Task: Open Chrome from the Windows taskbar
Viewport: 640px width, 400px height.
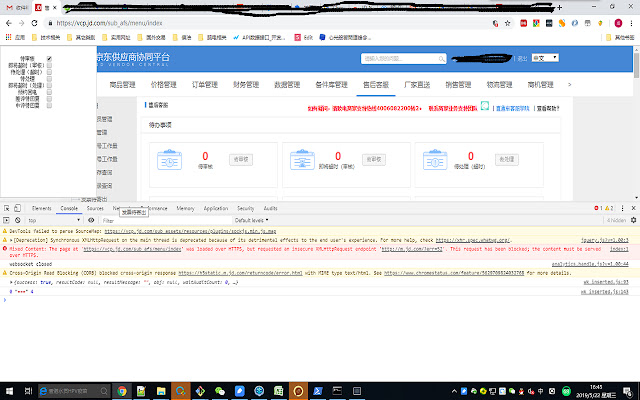Action: coord(122,391)
